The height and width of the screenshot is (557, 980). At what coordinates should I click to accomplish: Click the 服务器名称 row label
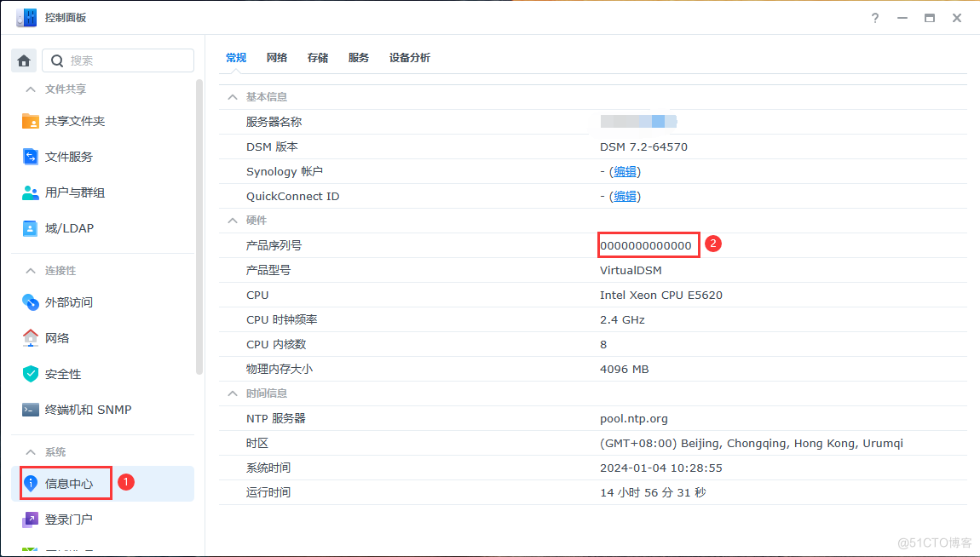[274, 122]
